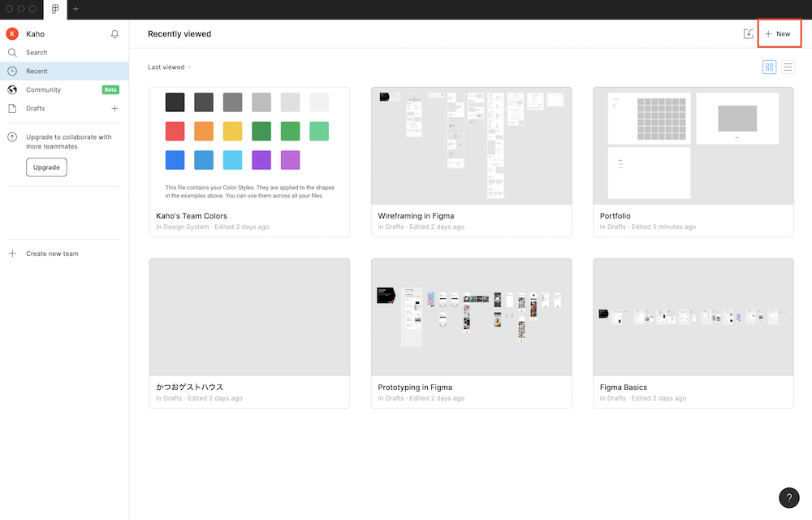Click the Kaho account name
The width and height of the screenshot is (812, 520).
click(35, 34)
